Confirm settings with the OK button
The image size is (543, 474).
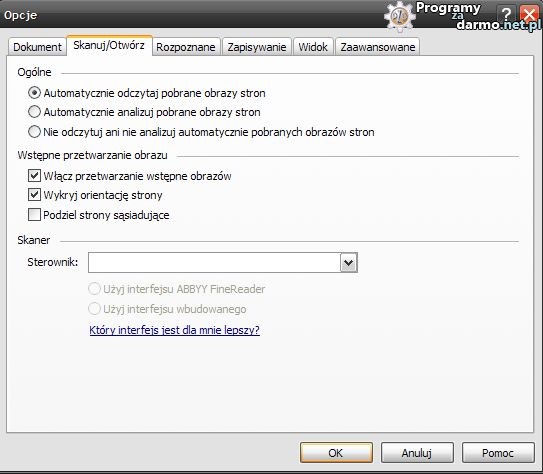tap(336, 453)
